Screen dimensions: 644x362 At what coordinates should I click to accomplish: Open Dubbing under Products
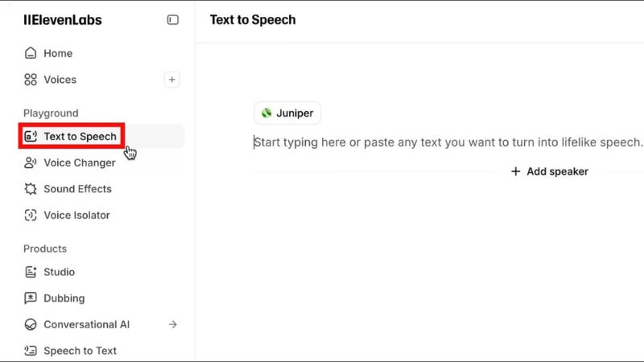pyautogui.click(x=64, y=298)
